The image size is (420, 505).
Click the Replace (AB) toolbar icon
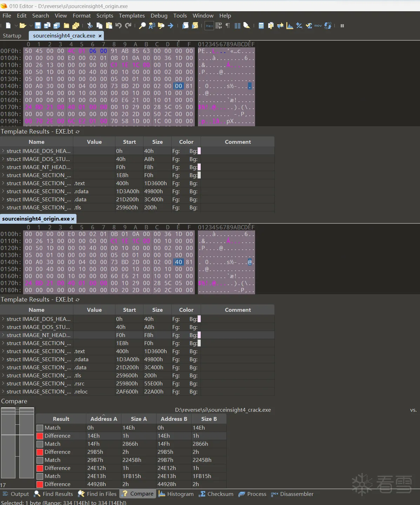point(152,26)
